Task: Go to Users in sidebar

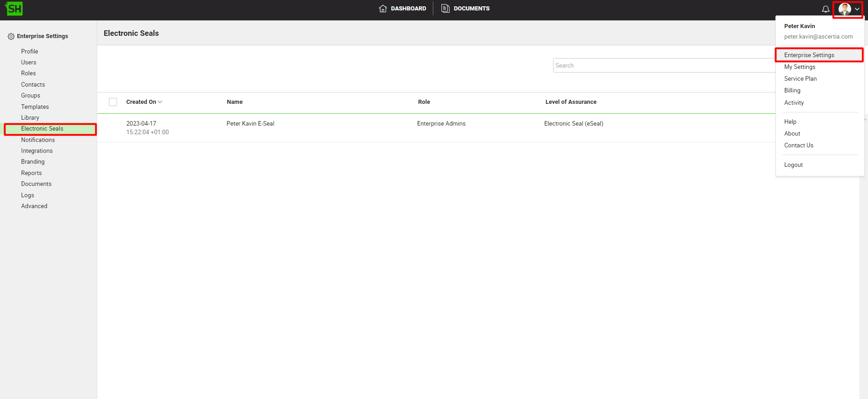Action: click(29, 63)
